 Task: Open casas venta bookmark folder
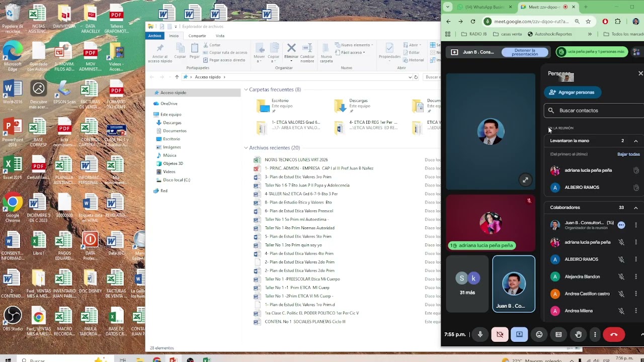508,34
